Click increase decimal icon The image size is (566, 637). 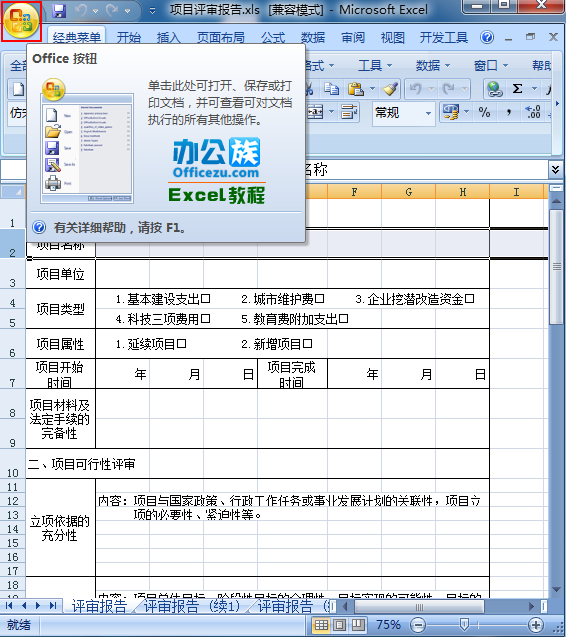click(x=533, y=112)
